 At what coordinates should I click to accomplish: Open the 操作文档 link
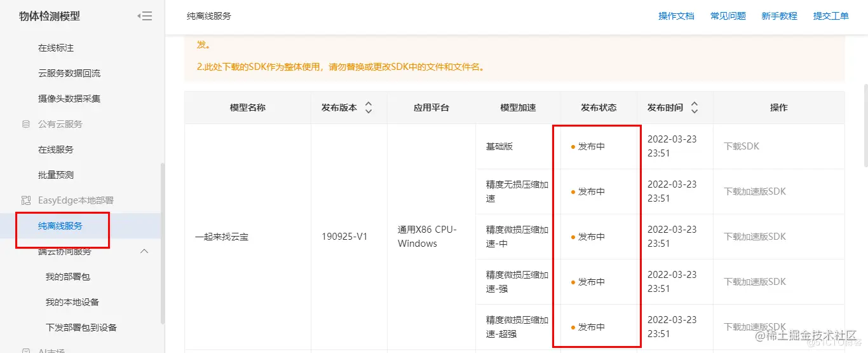click(x=676, y=16)
